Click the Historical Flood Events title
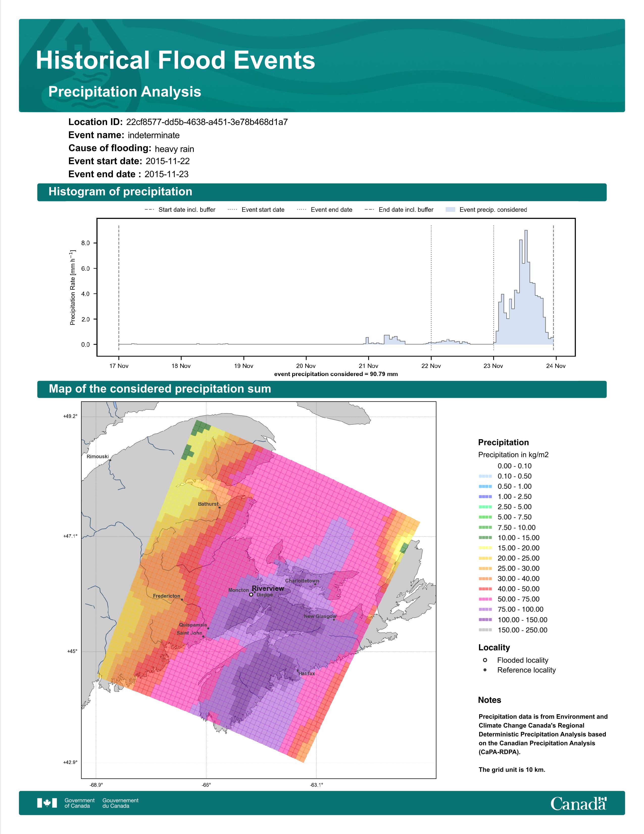Viewport: 644px width, 834px height. 176,60
